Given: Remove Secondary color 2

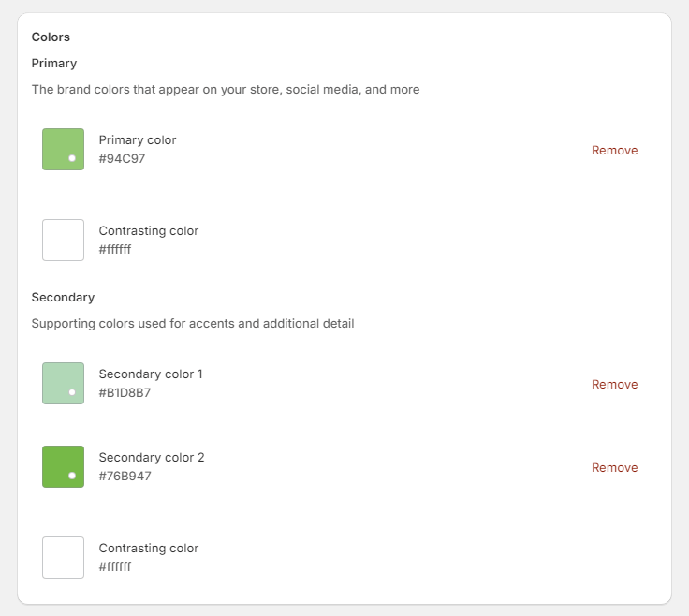Looking at the screenshot, I should coord(614,467).
